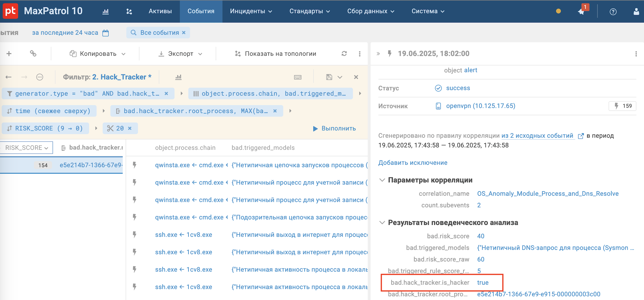Collapse the event details panel with double chevron

[x=378, y=54]
